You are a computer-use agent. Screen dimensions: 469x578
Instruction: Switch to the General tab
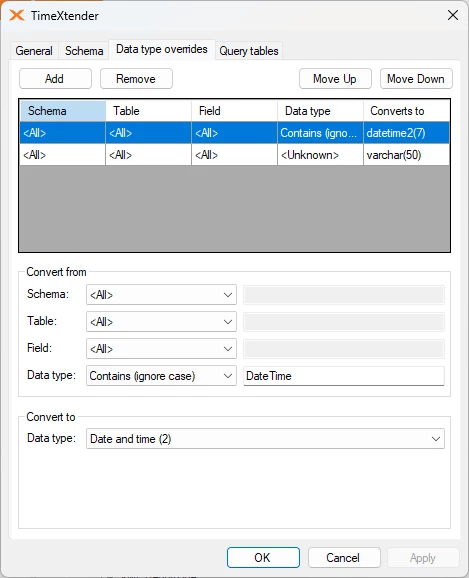(34, 51)
